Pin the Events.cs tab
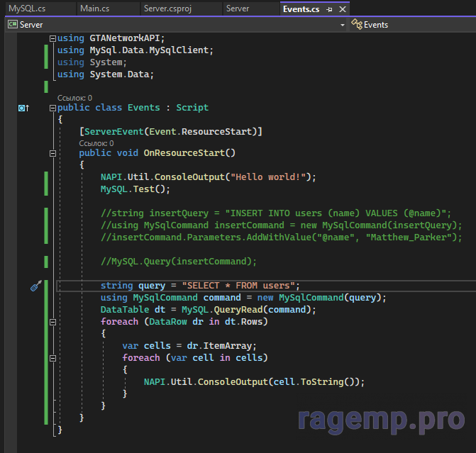 pos(329,9)
